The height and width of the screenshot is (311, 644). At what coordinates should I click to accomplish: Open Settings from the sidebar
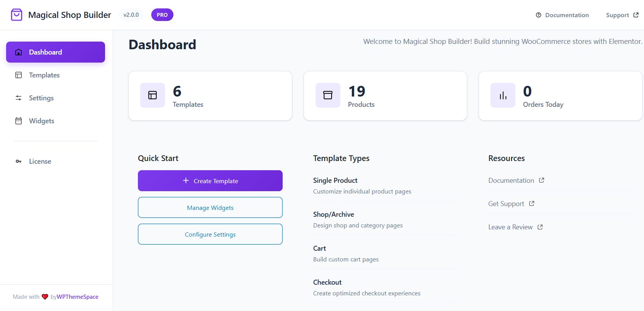[41, 98]
